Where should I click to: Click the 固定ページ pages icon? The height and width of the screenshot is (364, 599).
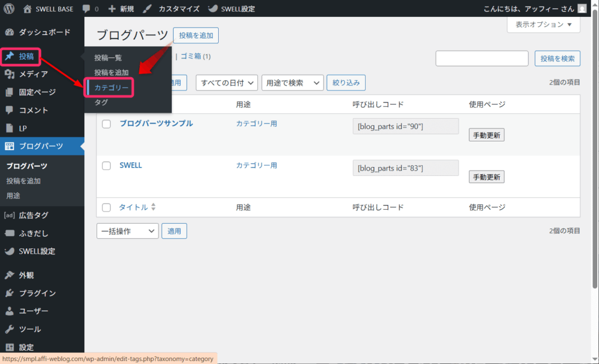pos(9,92)
